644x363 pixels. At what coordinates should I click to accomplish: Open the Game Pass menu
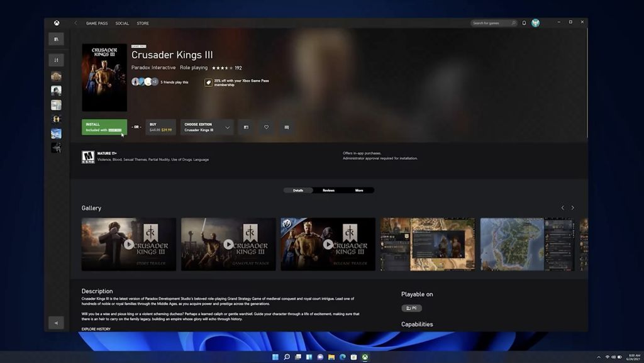coord(96,23)
